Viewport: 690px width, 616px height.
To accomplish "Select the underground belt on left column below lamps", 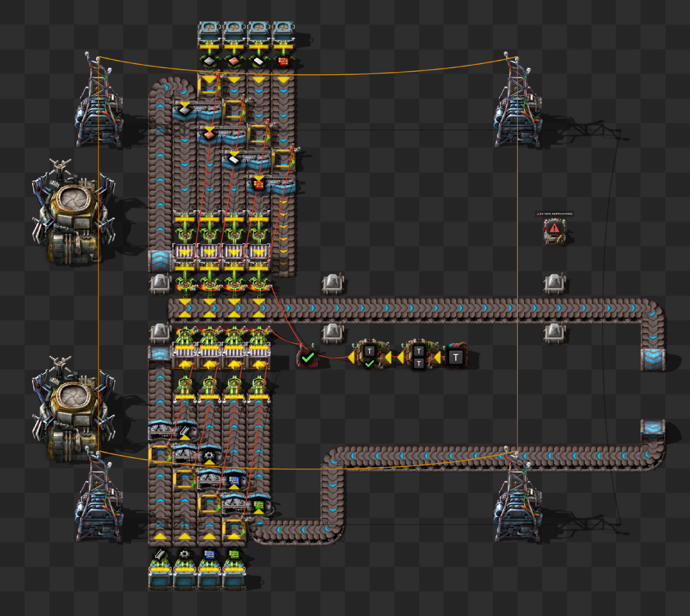I will (160, 354).
